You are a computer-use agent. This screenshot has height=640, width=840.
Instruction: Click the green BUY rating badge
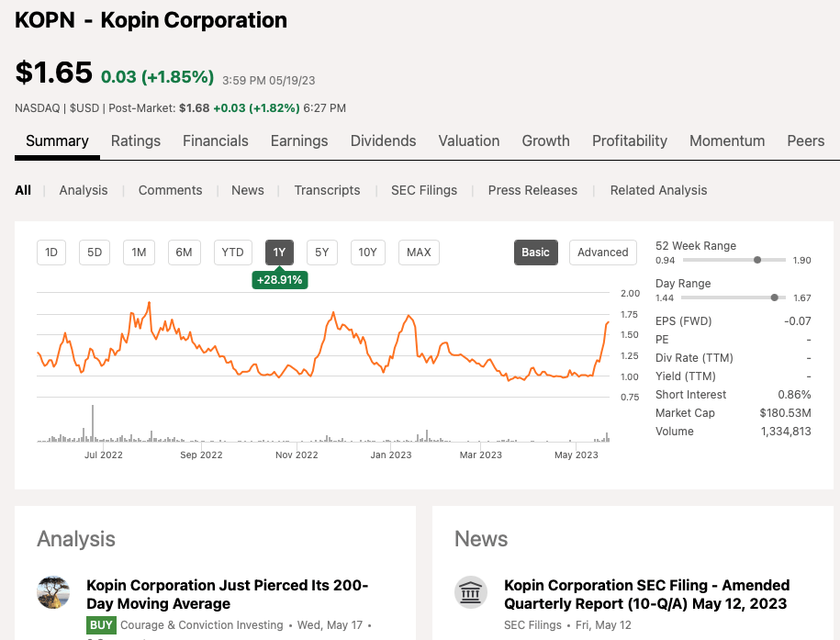click(x=100, y=625)
